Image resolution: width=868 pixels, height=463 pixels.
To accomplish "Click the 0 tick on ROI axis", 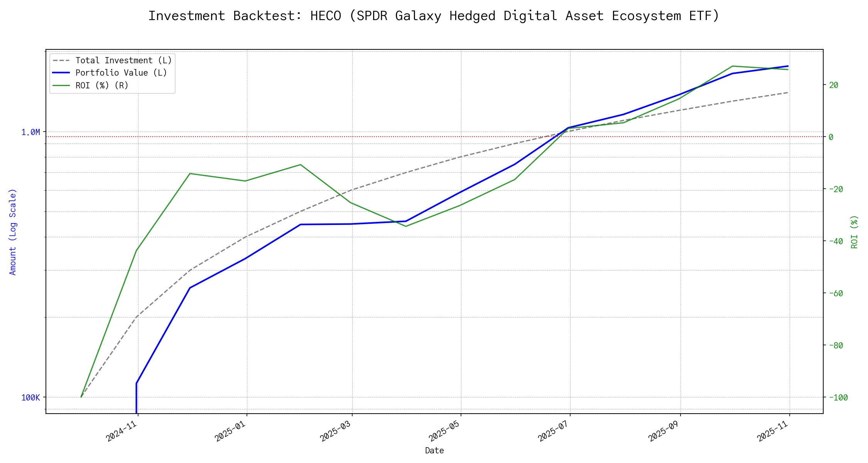I will click(x=831, y=137).
